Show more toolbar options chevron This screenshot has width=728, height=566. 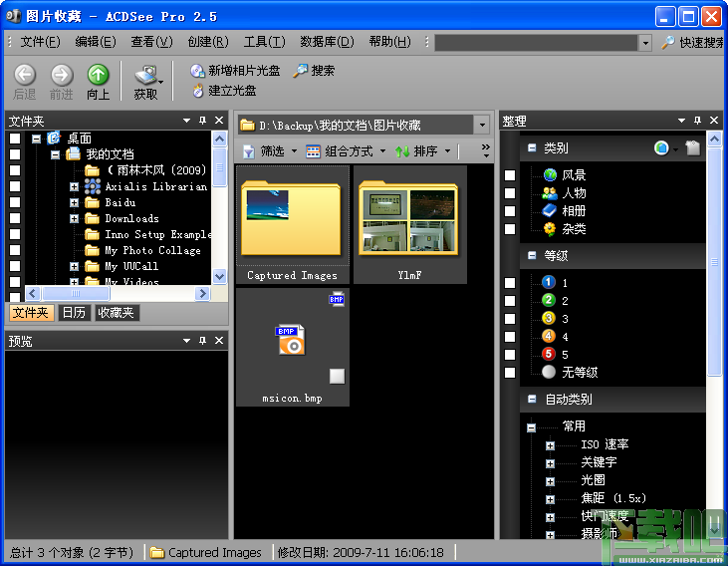485,150
